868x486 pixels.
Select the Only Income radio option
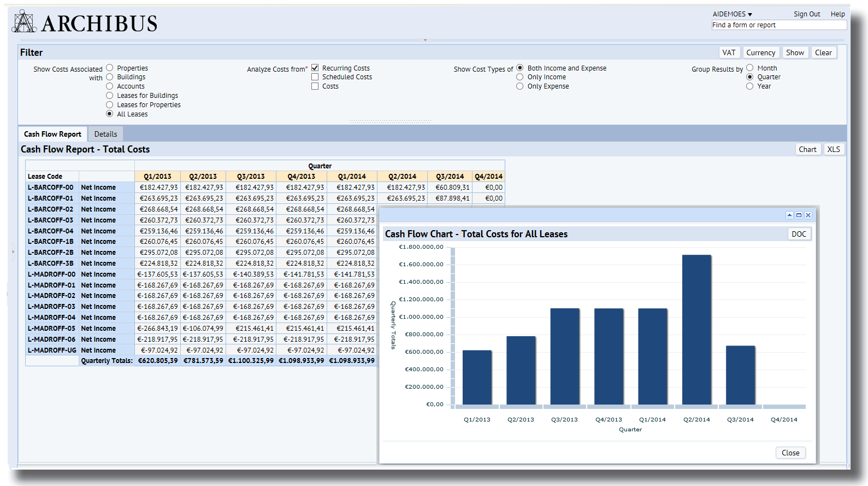click(x=520, y=77)
